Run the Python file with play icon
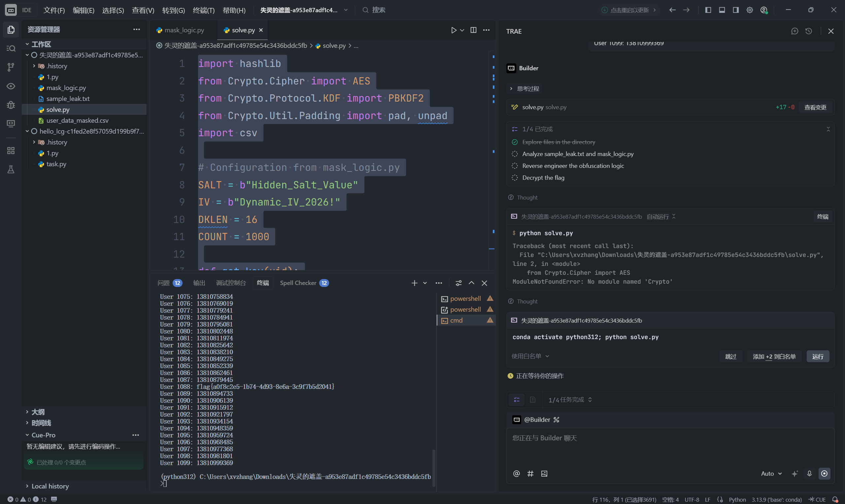Viewport: 845px width, 504px height. [454, 30]
